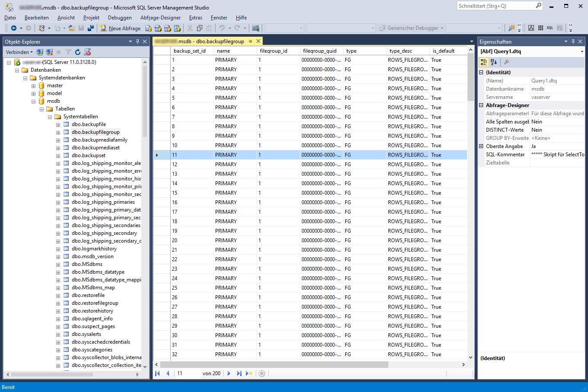The height and width of the screenshot is (392, 588).
Task: Pin the Eigenschaften panel
Action: [573, 41]
